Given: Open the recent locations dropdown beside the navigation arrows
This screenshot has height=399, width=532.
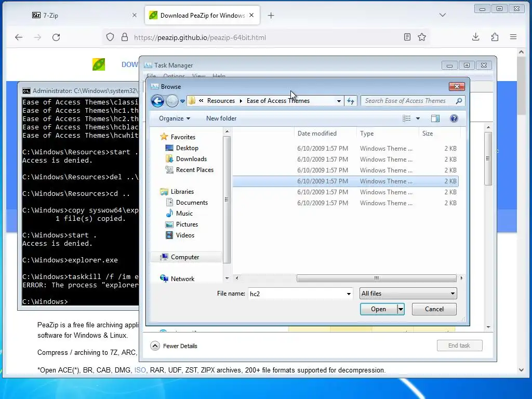Looking at the screenshot, I should 182,101.
